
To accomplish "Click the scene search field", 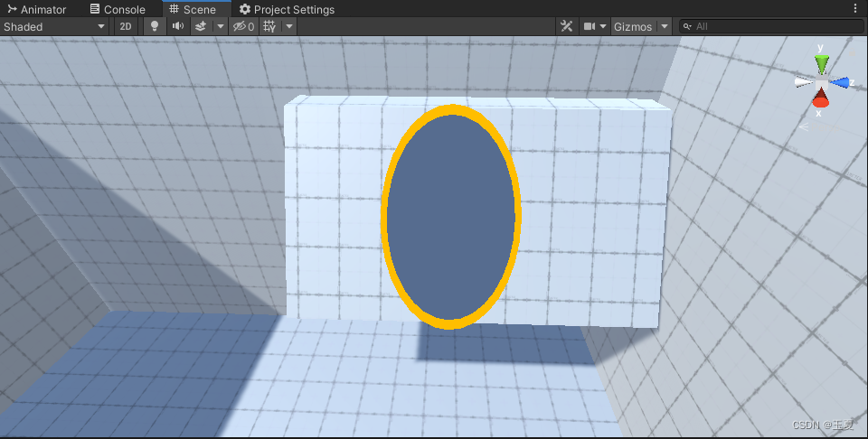I will [x=771, y=26].
